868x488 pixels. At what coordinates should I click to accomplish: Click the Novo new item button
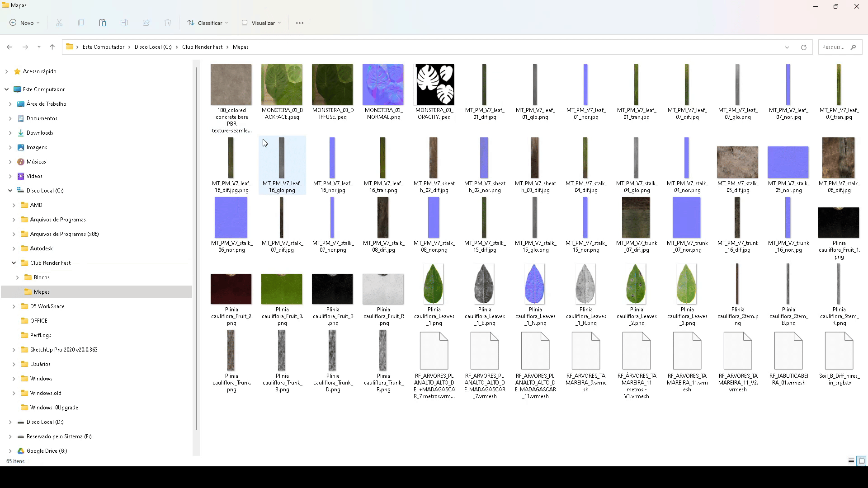coord(24,23)
